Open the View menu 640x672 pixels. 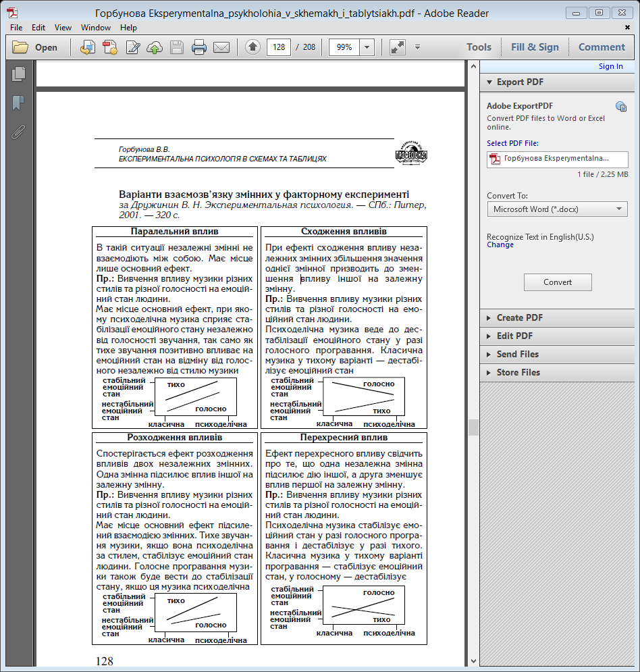[x=63, y=28]
